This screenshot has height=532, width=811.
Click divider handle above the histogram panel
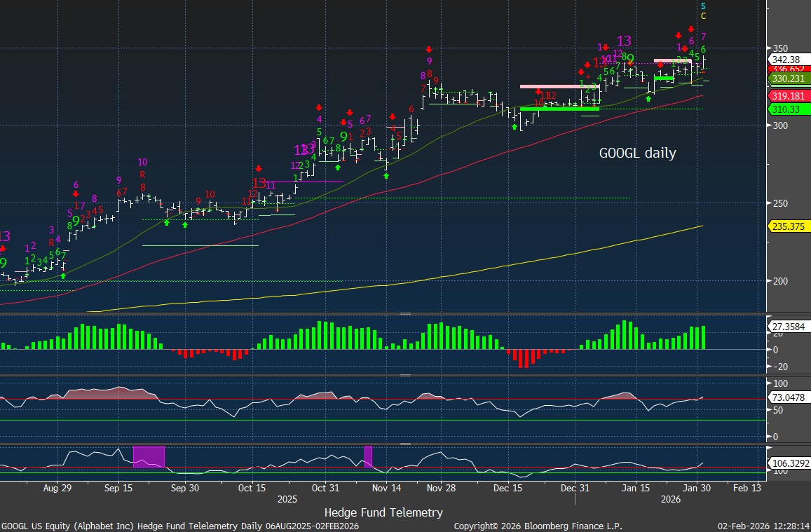[x=405, y=314]
